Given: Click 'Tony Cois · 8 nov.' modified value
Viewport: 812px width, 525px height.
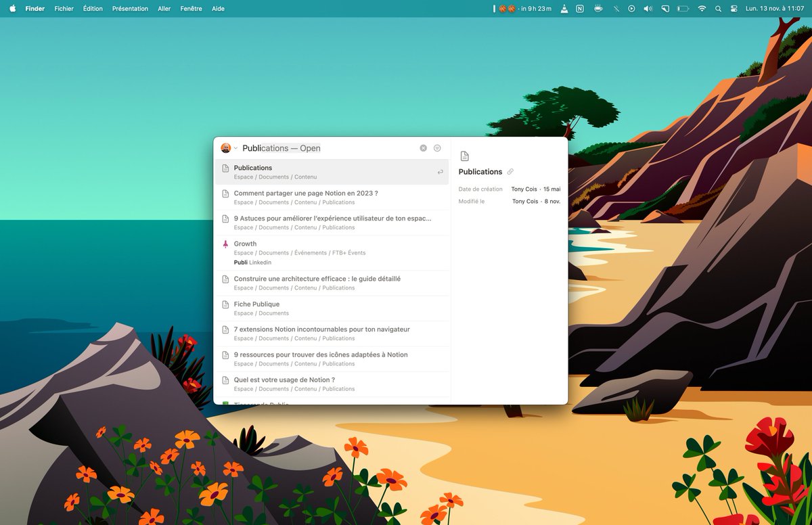Looking at the screenshot, I should 536,201.
